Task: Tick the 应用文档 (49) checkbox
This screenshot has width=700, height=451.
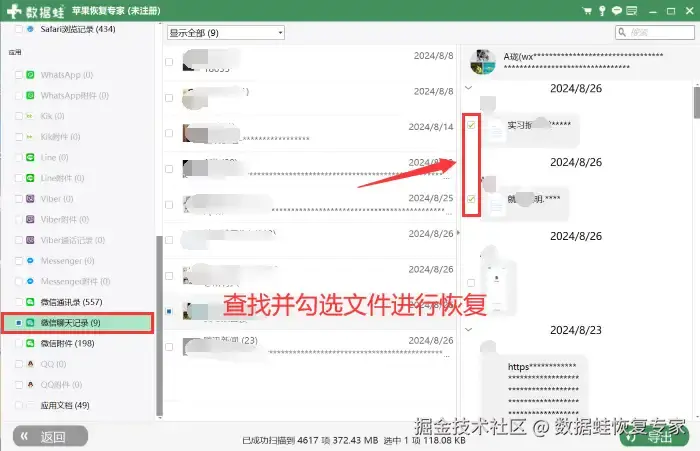Action: pos(19,405)
